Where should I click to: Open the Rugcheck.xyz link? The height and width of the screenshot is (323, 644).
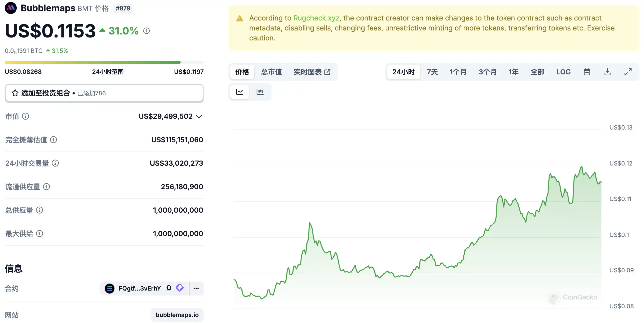pyautogui.click(x=316, y=18)
